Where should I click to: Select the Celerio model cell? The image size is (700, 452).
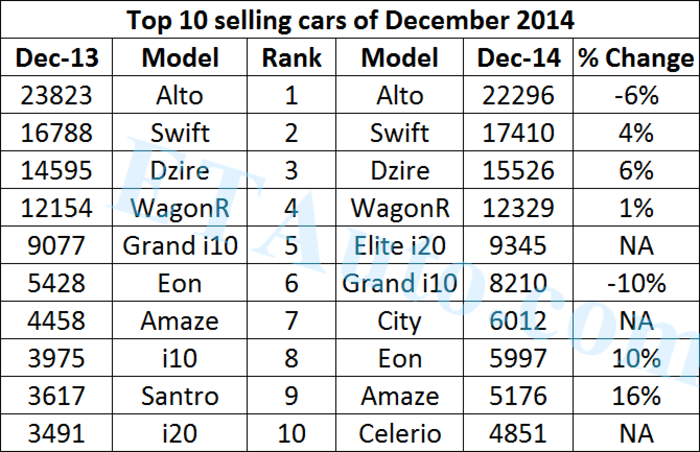pos(399,433)
